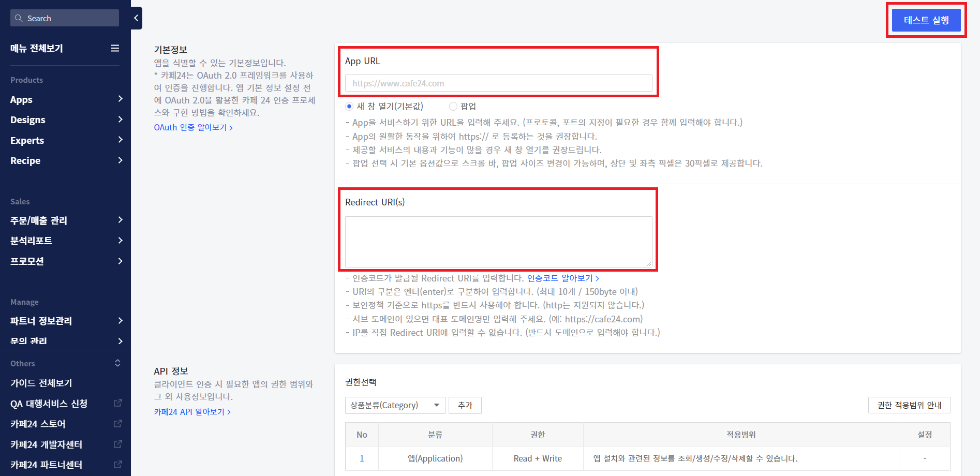Click the API 정보 section heading
The width and height of the screenshot is (980, 476).
pos(171,371)
